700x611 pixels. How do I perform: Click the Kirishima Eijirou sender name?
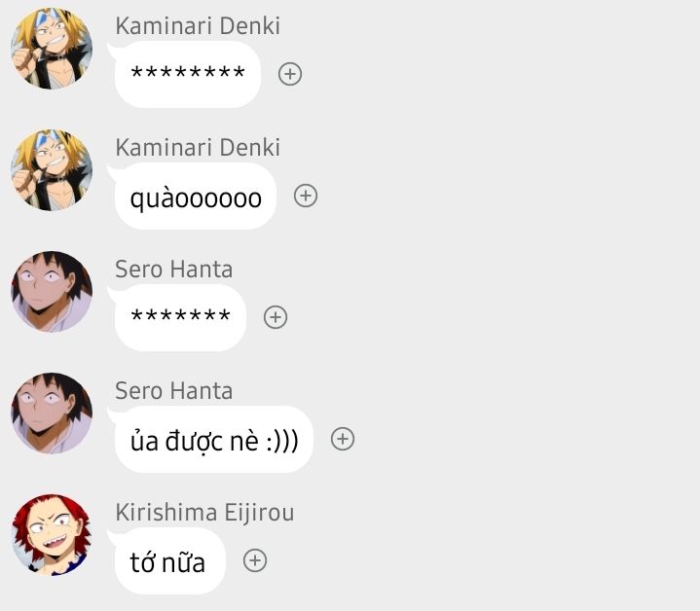[x=204, y=513]
